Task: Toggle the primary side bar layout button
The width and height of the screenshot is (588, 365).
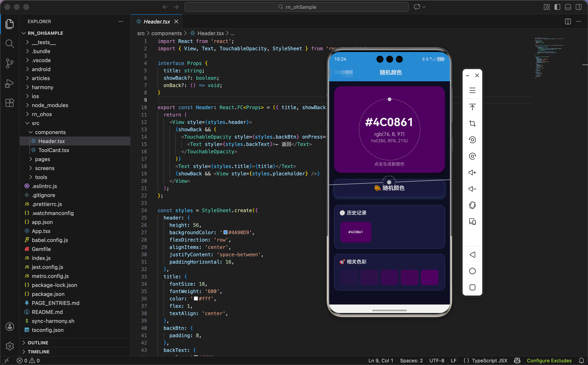Action: [557, 7]
